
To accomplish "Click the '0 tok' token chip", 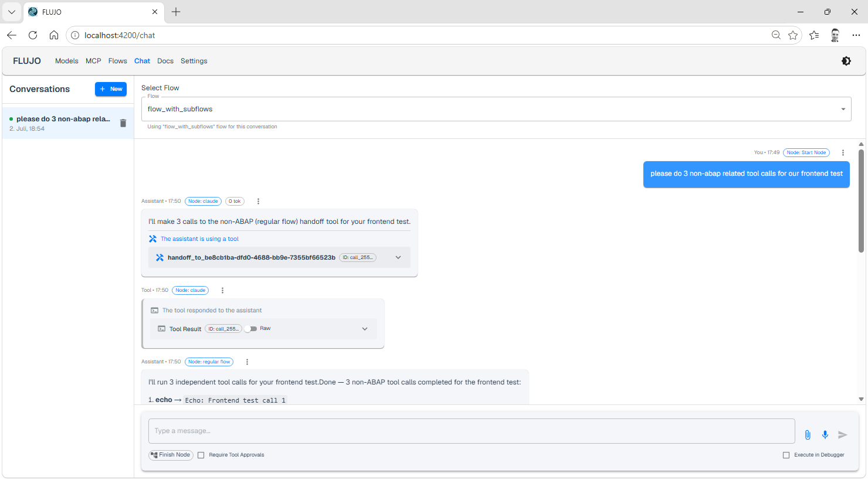I will point(235,201).
